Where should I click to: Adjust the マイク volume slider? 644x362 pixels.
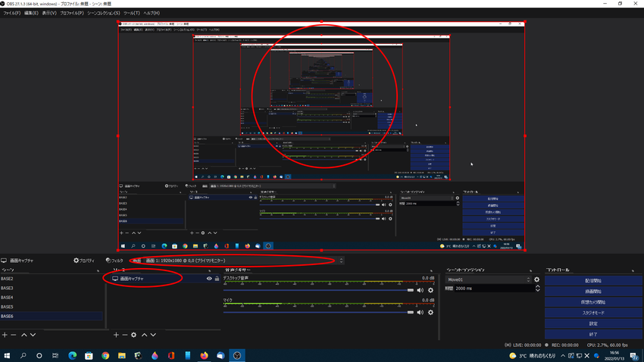click(x=319, y=312)
